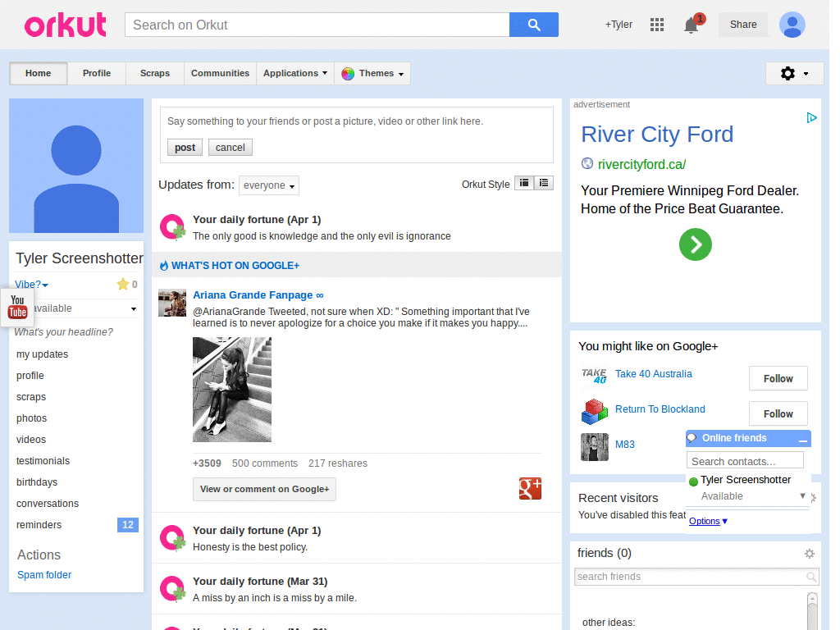This screenshot has height=630, width=840.
Task: Click the Take 40 Australia logo icon
Action: click(x=594, y=374)
